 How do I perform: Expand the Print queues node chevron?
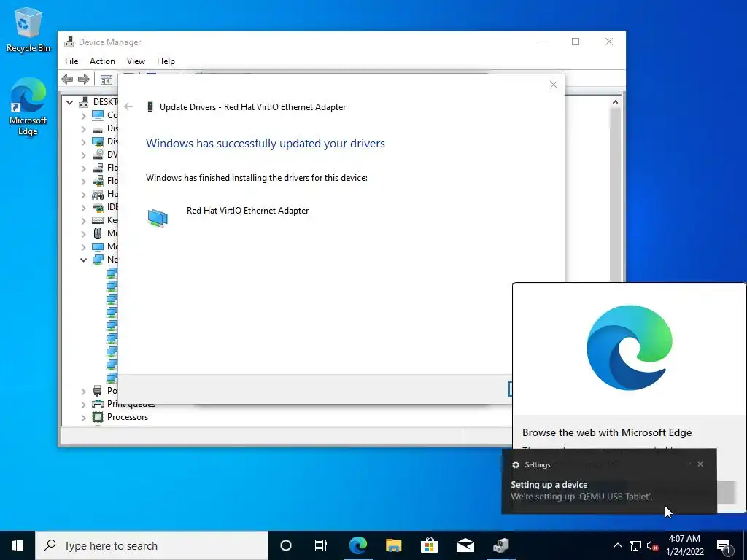83,404
